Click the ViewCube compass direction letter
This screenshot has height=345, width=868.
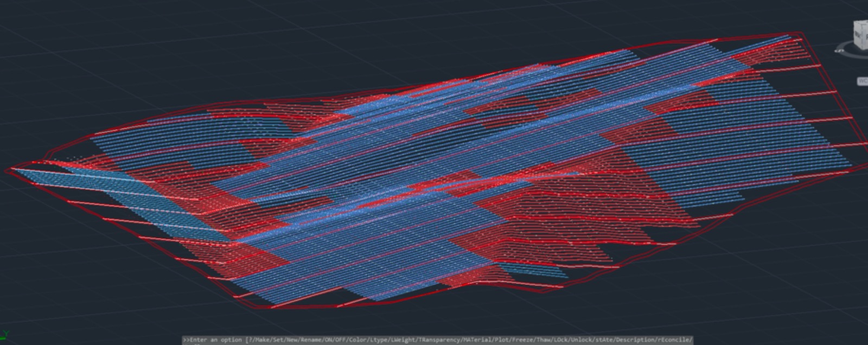(840, 50)
